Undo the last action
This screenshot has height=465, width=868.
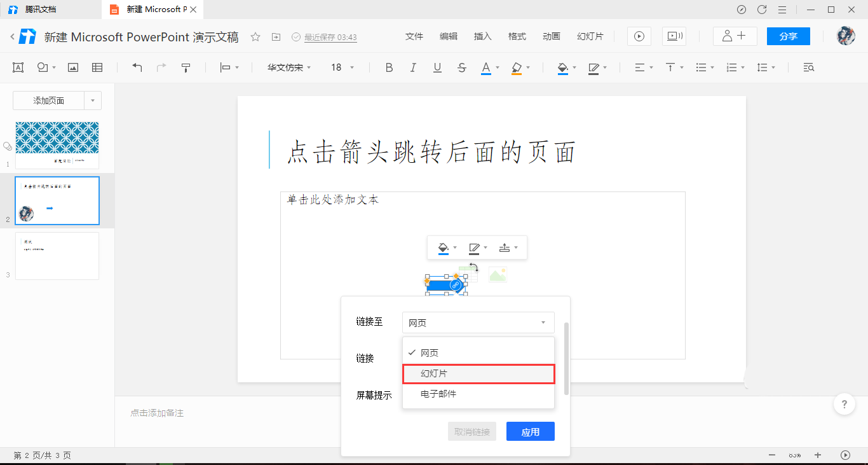tap(137, 67)
